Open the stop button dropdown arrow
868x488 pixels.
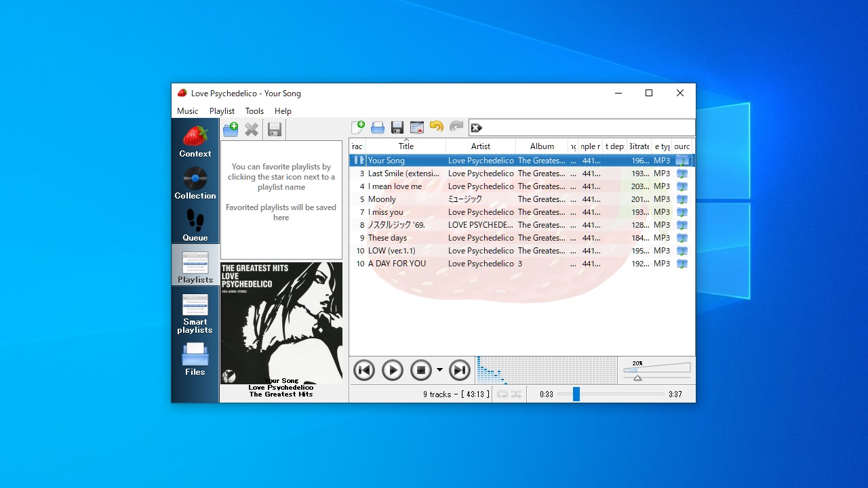pos(439,370)
